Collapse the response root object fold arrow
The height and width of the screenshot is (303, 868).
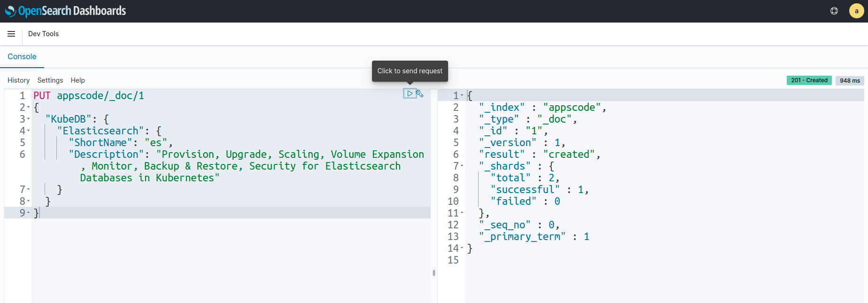(x=462, y=96)
